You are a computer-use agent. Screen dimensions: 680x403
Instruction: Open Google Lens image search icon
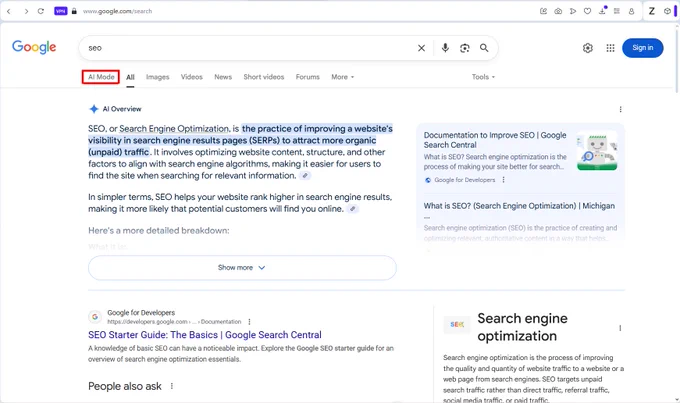[464, 48]
